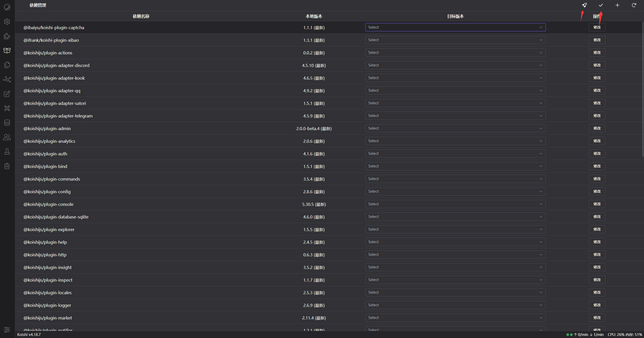Click version text 5.30.5 (最新)
The width and height of the screenshot is (644, 338).
point(314,204)
